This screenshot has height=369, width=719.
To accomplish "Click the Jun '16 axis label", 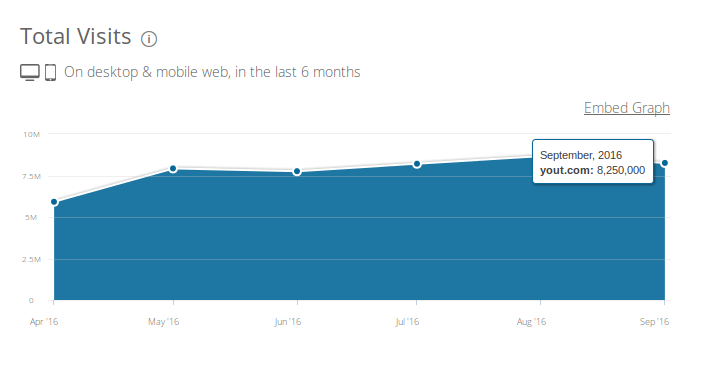I will tap(288, 322).
